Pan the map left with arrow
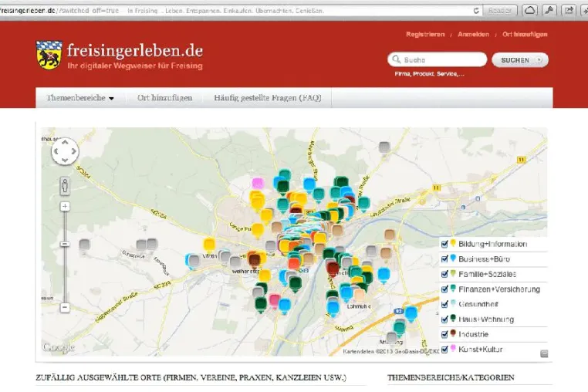The image size is (588, 392). coord(56,151)
